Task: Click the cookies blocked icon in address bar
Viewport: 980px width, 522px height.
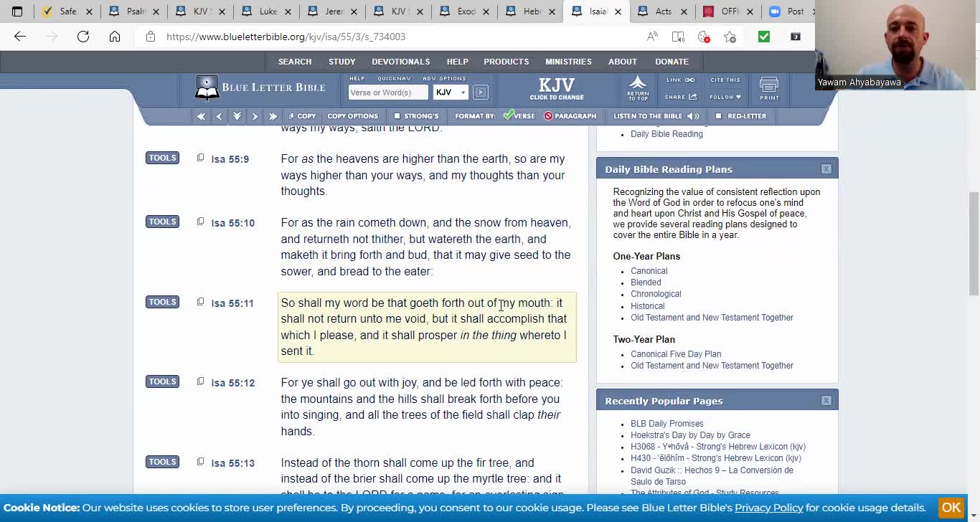Action: 704,37
